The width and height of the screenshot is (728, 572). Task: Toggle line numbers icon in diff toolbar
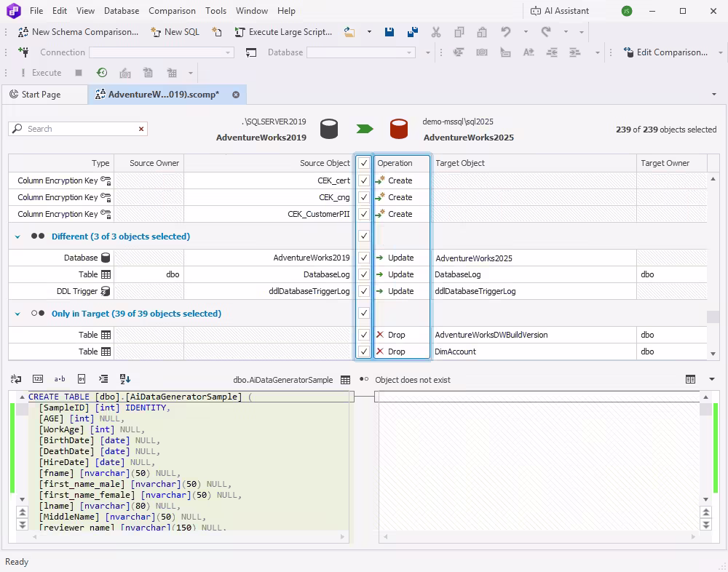(x=38, y=379)
